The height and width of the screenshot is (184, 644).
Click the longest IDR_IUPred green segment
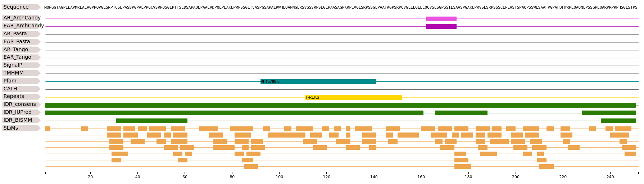click(x=234, y=113)
